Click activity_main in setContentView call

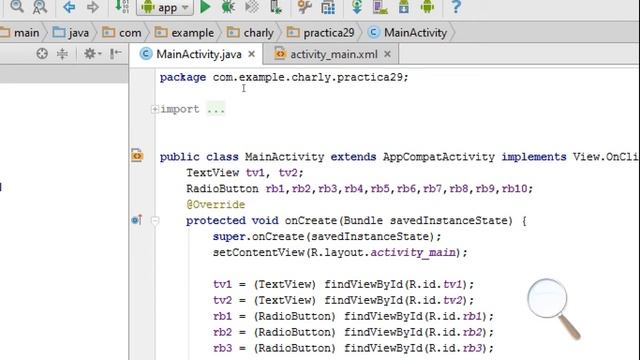413,253
